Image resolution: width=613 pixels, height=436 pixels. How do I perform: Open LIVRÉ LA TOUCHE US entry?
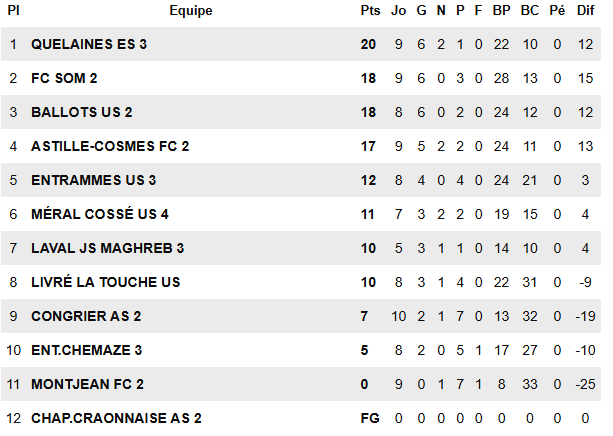point(105,282)
